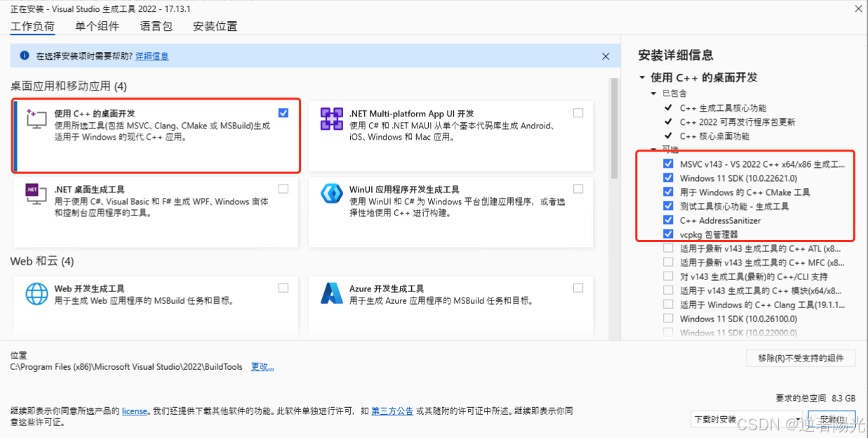Close the installer window
The width and height of the screenshot is (868, 438).
tap(857, 8)
